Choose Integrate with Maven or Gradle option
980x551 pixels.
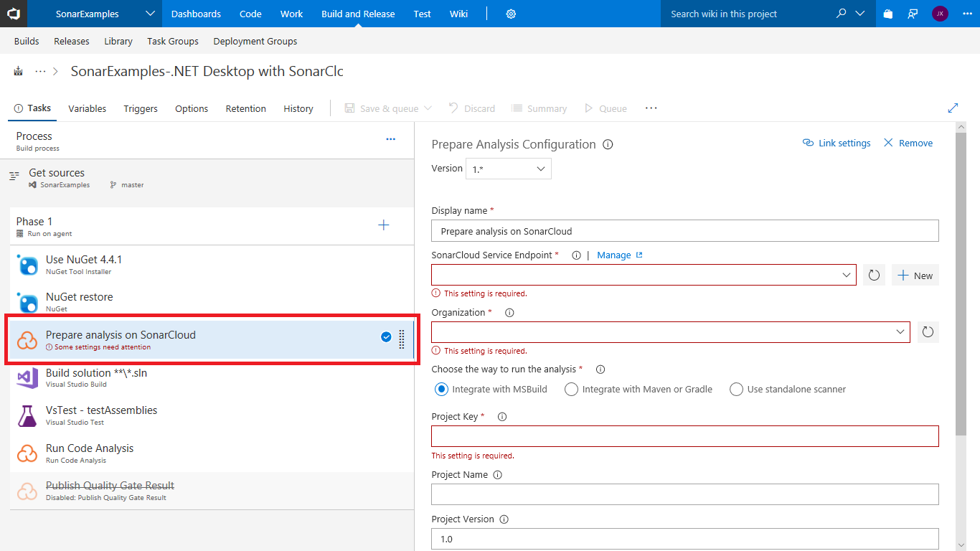[x=571, y=390]
